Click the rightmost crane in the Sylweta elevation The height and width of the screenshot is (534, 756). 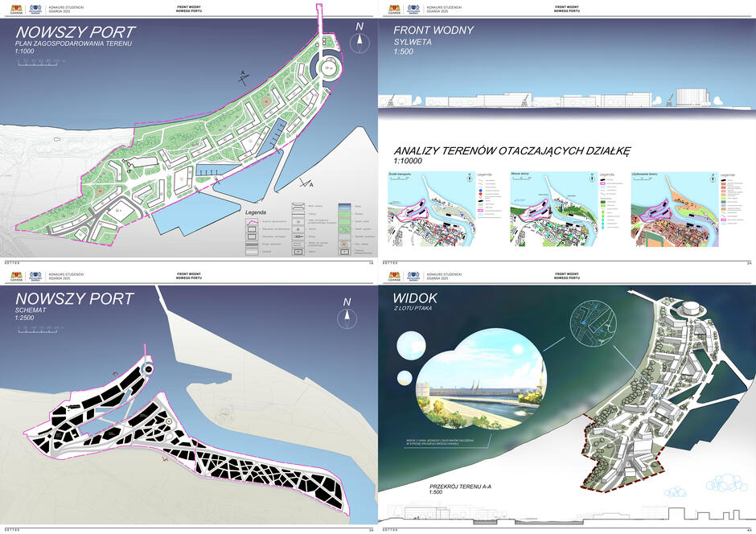669,100
